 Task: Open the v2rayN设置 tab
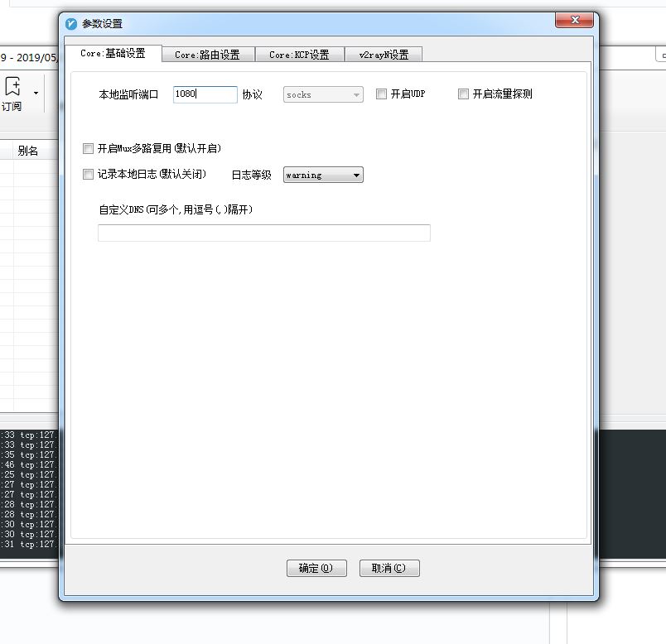pos(381,54)
